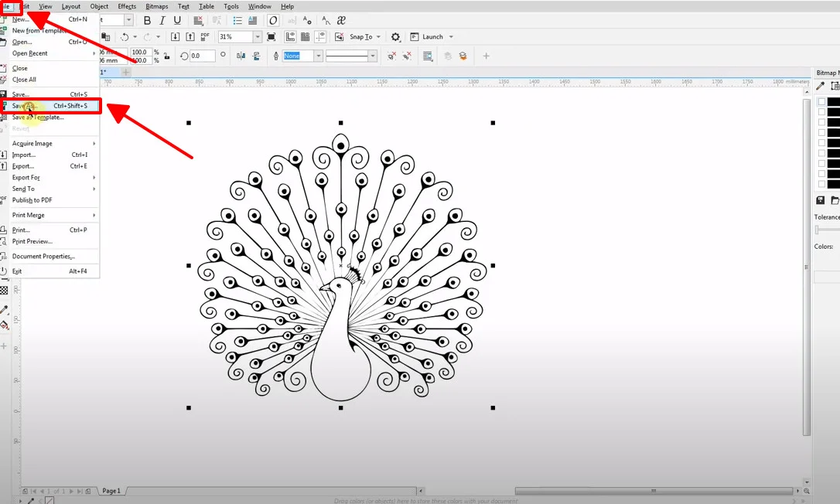The image size is (840, 504).
Task: Click the Save mask disk icon in docker
Action: [820, 199]
